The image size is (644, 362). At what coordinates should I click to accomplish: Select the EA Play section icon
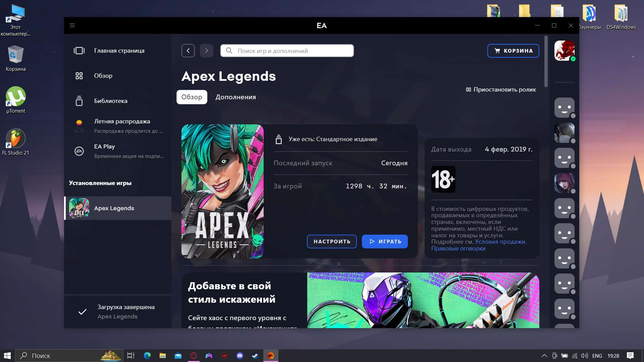click(79, 151)
